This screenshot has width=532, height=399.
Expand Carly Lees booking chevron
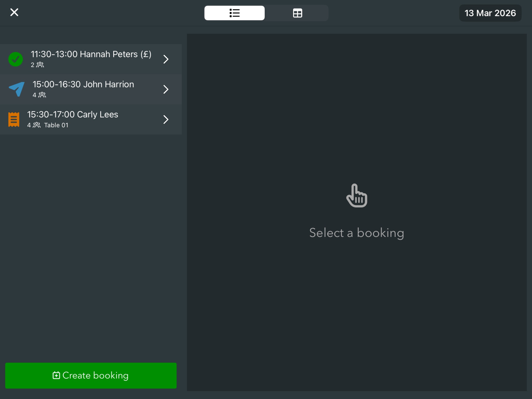[x=166, y=119]
